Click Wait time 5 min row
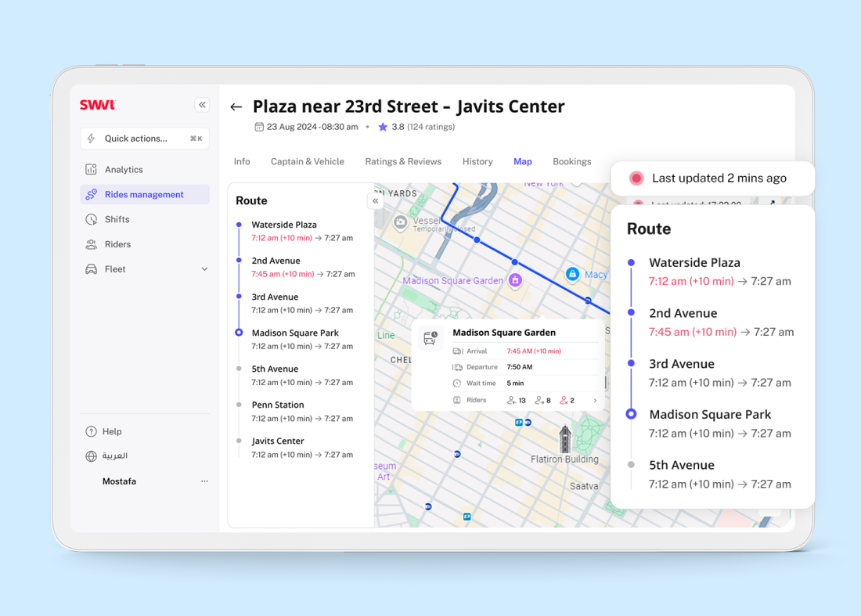This screenshot has width=861, height=616. pos(525,384)
